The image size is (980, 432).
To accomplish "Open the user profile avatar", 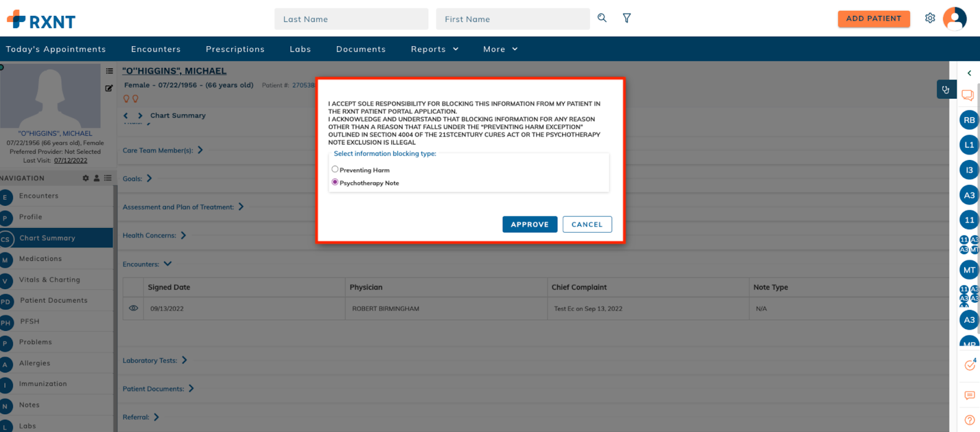I will (x=954, y=18).
